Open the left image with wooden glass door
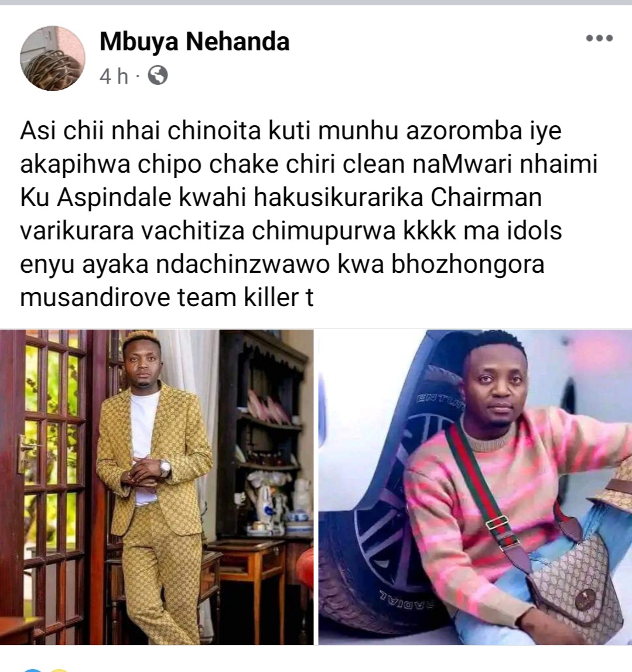 (156, 487)
